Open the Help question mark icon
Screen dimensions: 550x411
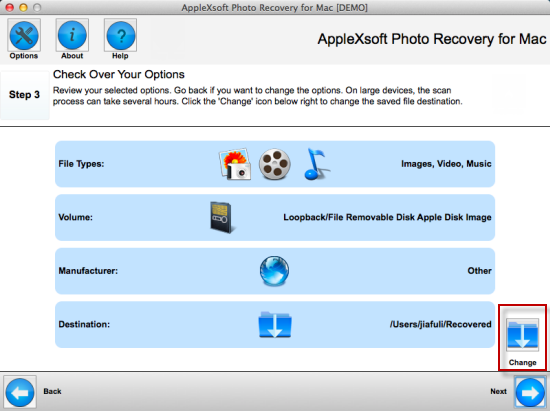tap(120, 35)
